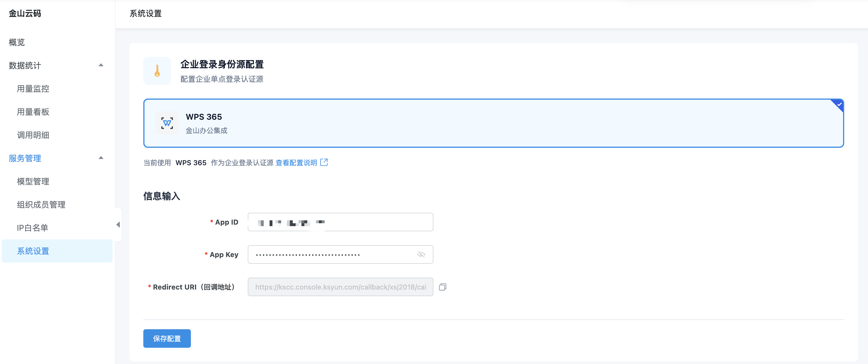Click the 保存配置 button
The width and height of the screenshot is (868, 364).
[167, 338]
